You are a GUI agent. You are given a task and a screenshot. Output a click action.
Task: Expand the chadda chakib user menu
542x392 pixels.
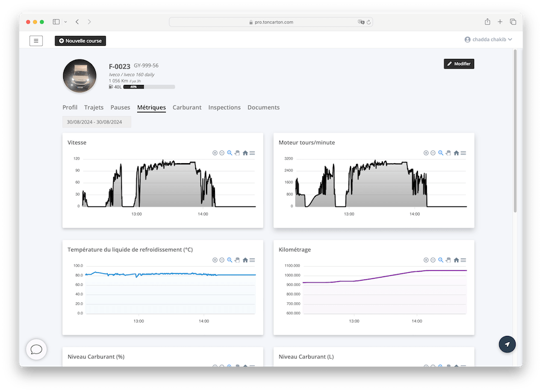click(x=488, y=40)
